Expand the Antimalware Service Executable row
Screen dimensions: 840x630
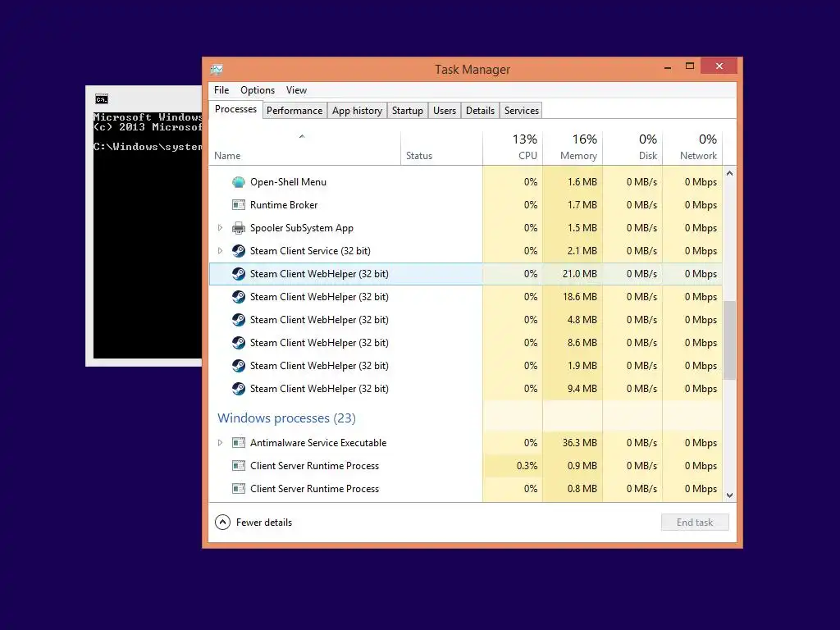tap(220, 442)
